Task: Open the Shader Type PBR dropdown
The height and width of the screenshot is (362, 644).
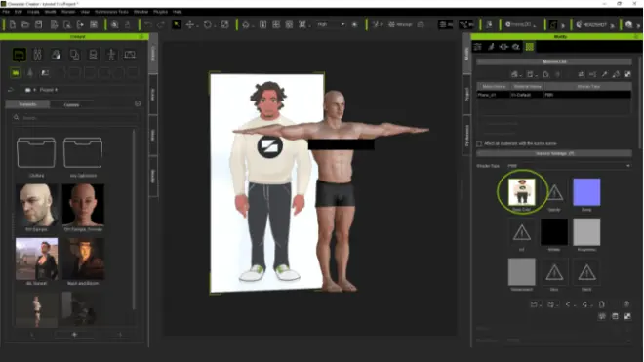Action: 569,166
